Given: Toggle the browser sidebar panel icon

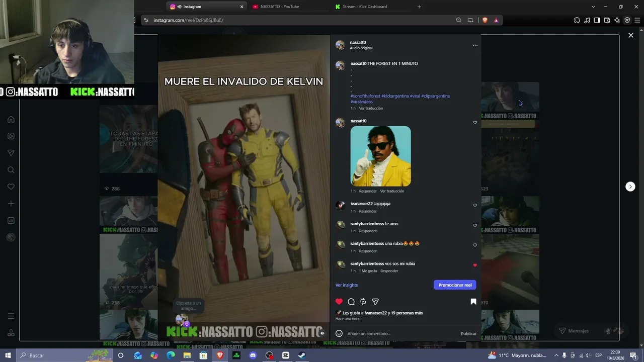Looking at the screenshot, I should click(597, 20).
